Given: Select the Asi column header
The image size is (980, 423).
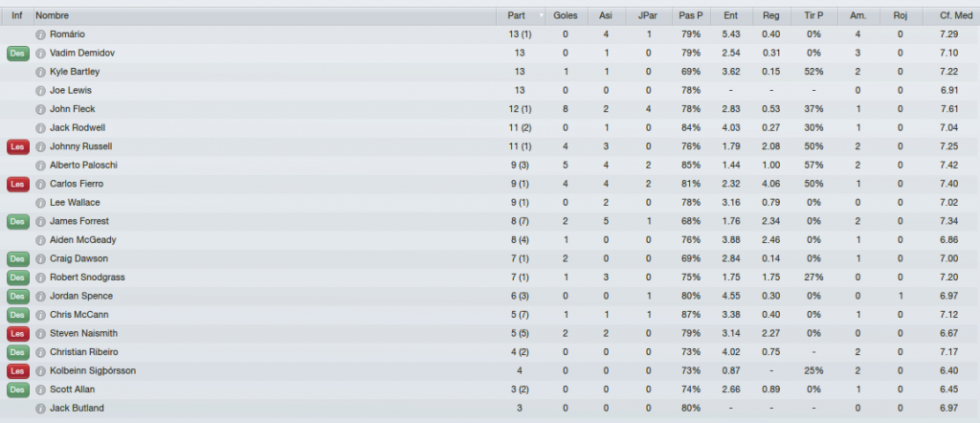Looking at the screenshot, I should [606, 15].
